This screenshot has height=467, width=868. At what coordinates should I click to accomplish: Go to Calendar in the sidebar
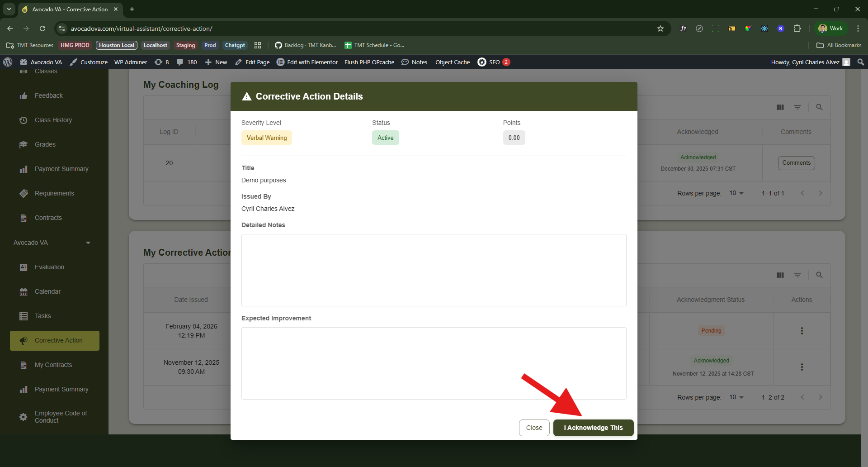coord(47,291)
